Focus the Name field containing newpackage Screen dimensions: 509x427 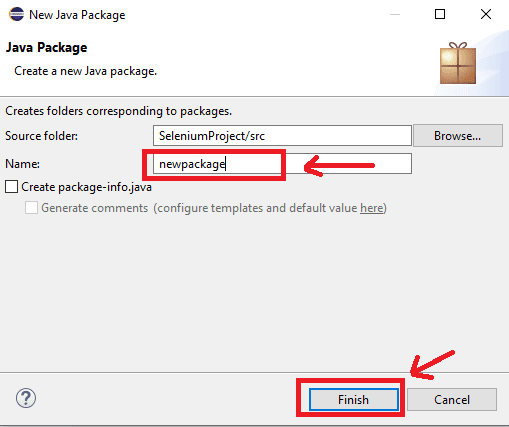click(x=282, y=164)
